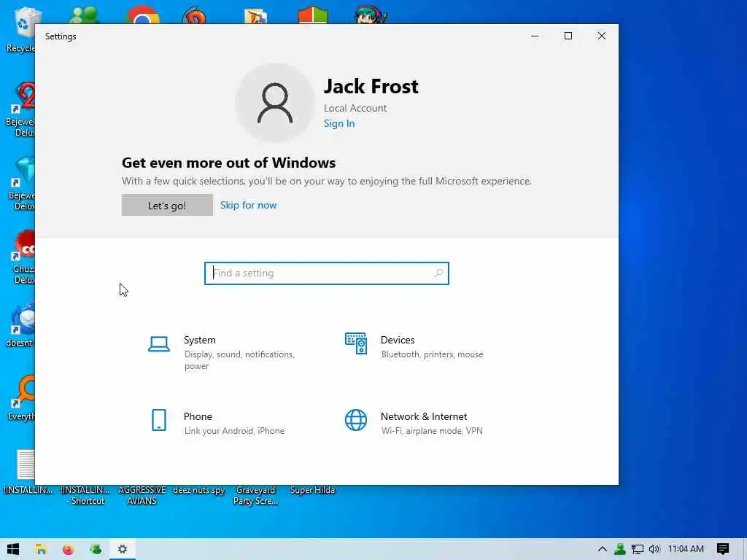Select the doesnt desktop shortcut

(x=20, y=325)
